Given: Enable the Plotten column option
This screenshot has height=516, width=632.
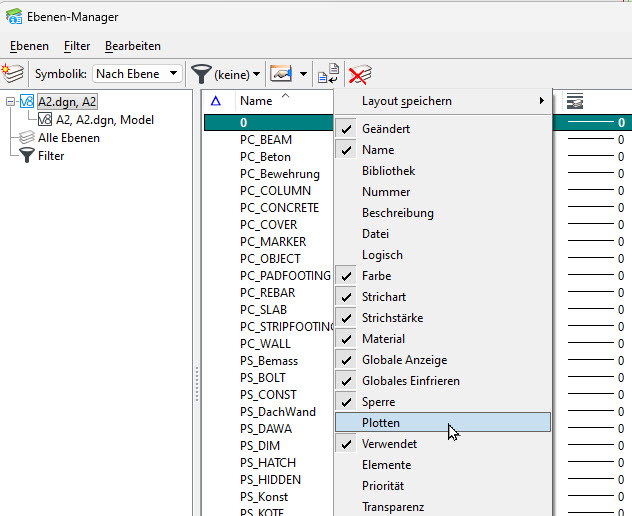Looking at the screenshot, I should (x=381, y=423).
